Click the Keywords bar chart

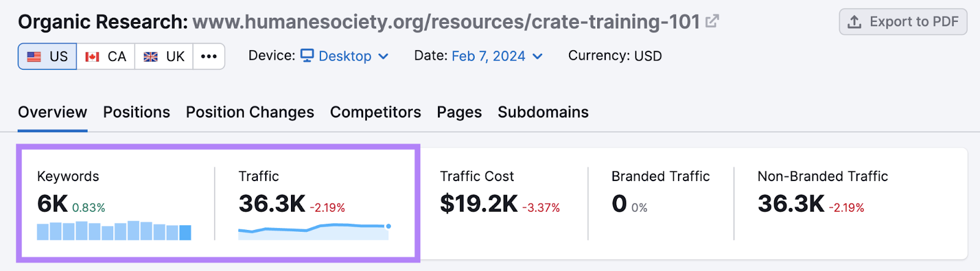coord(114,231)
